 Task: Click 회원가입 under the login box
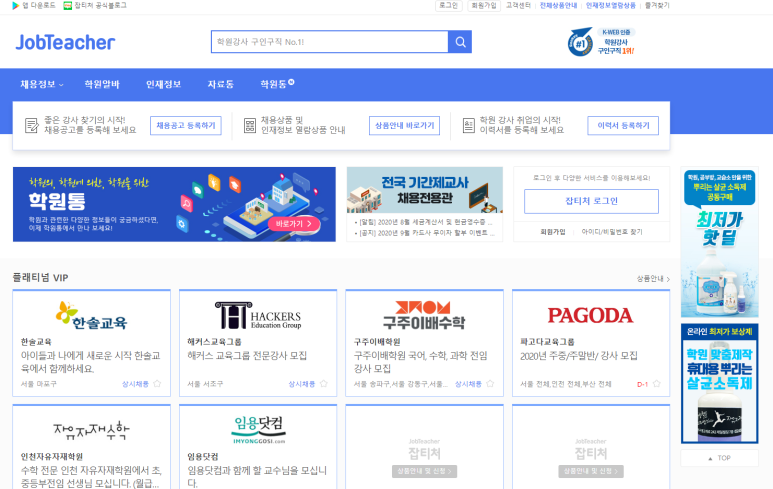click(x=553, y=232)
